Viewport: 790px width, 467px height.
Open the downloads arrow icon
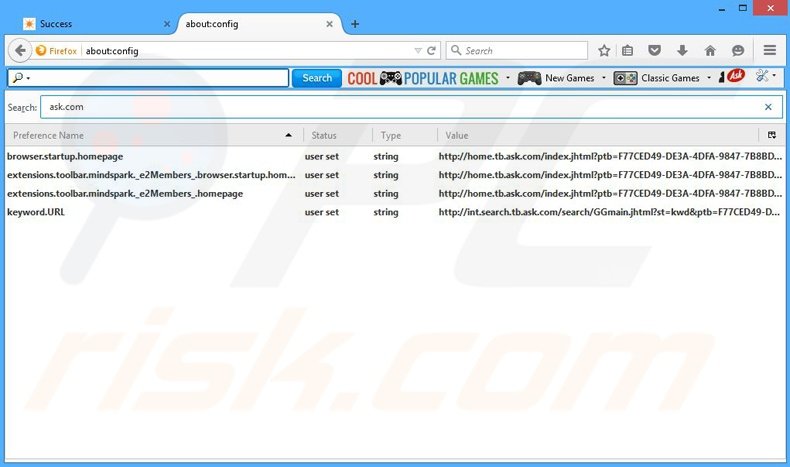coord(682,50)
